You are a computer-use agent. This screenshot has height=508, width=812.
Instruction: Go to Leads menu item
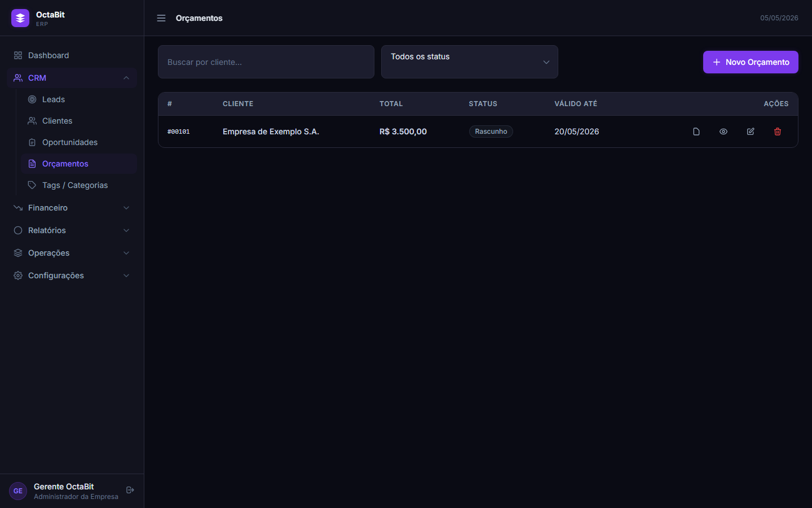click(79, 99)
